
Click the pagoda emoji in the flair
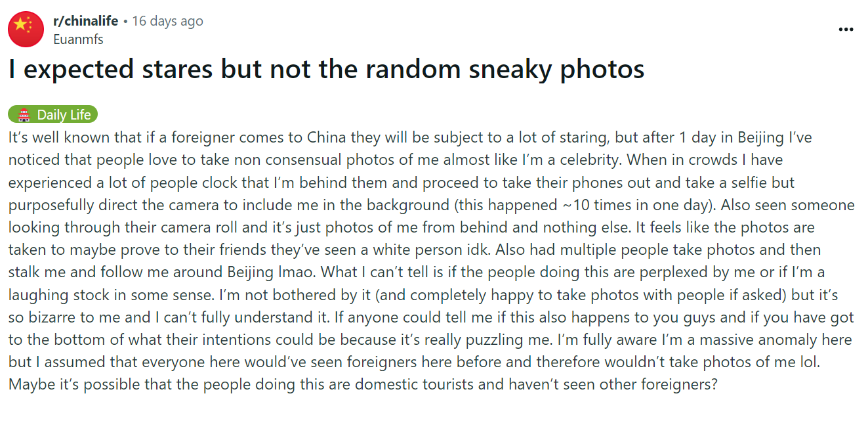(24, 115)
